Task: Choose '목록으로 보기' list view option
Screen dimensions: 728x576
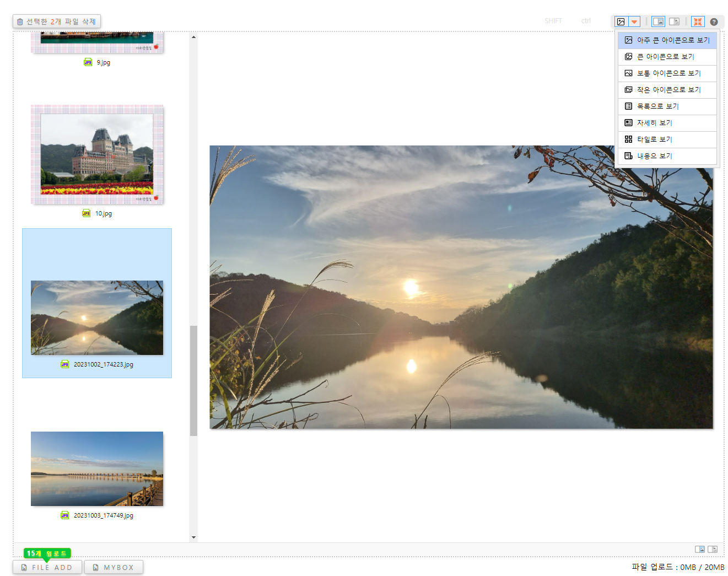Action: (x=667, y=106)
